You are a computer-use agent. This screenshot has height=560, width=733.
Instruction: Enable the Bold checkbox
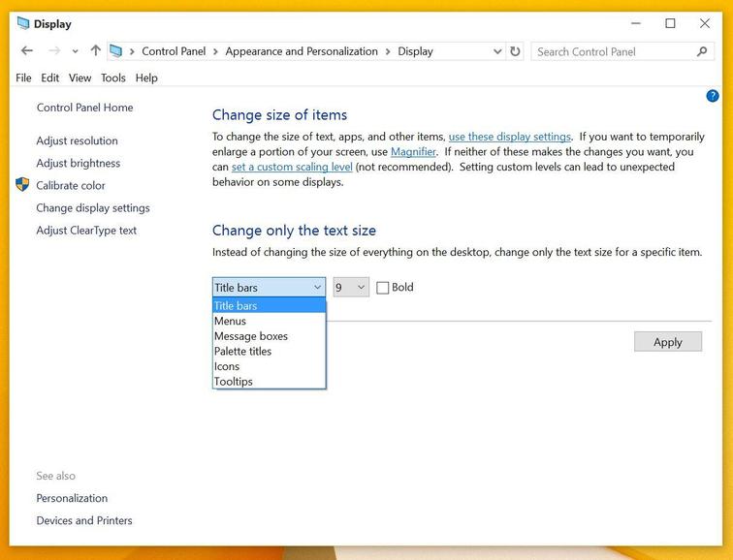pyautogui.click(x=382, y=288)
